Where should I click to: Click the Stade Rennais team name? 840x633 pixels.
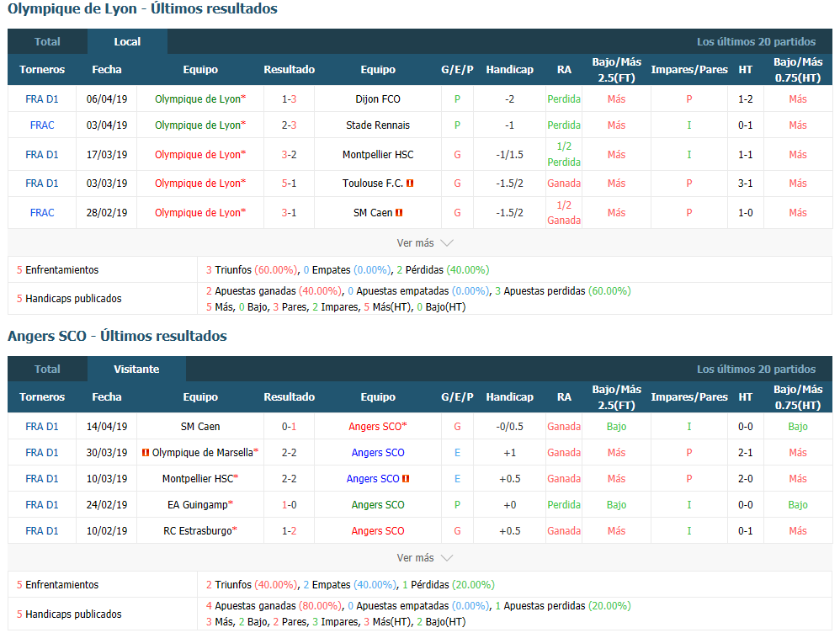pyautogui.click(x=378, y=125)
